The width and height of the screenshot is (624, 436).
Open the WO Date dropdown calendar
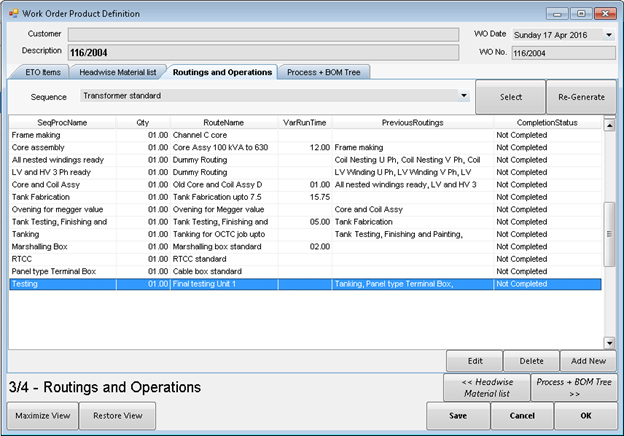[x=608, y=34]
